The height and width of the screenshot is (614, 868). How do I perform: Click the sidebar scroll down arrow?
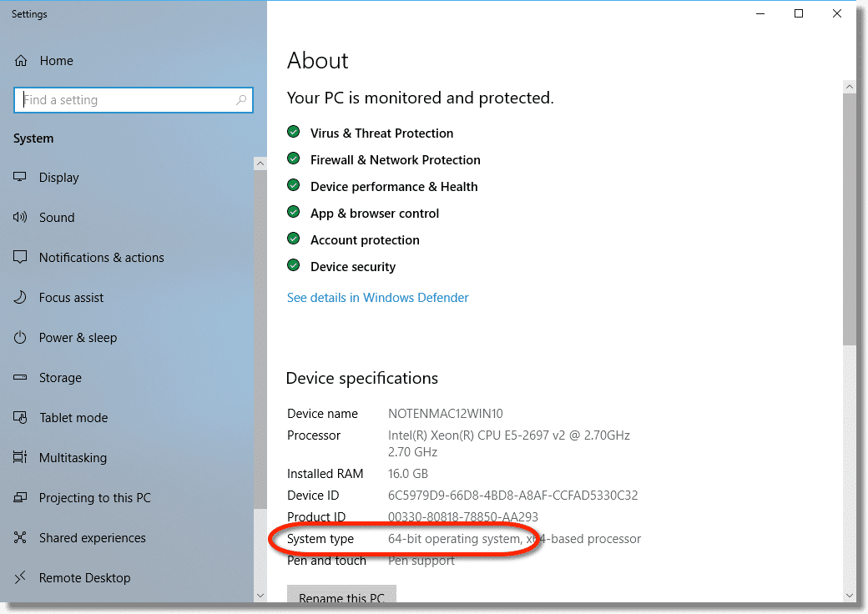pyautogui.click(x=260, y=595)
